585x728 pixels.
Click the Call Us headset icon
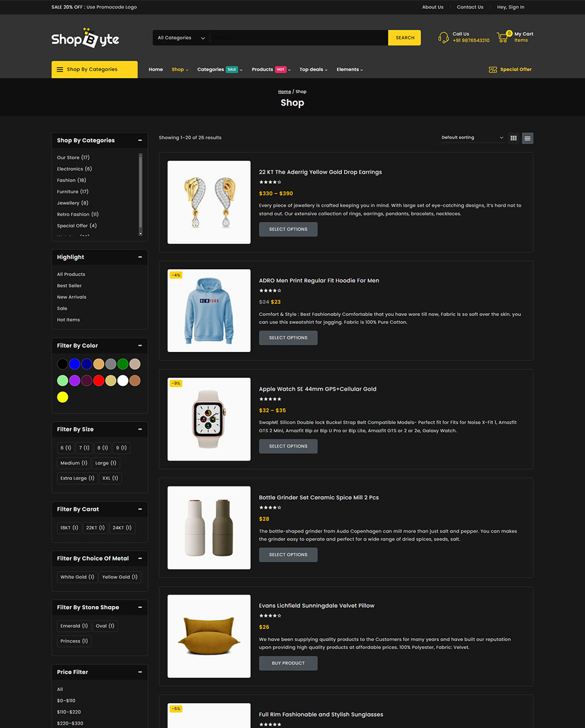pyautogui.click(x=443, y=38)
